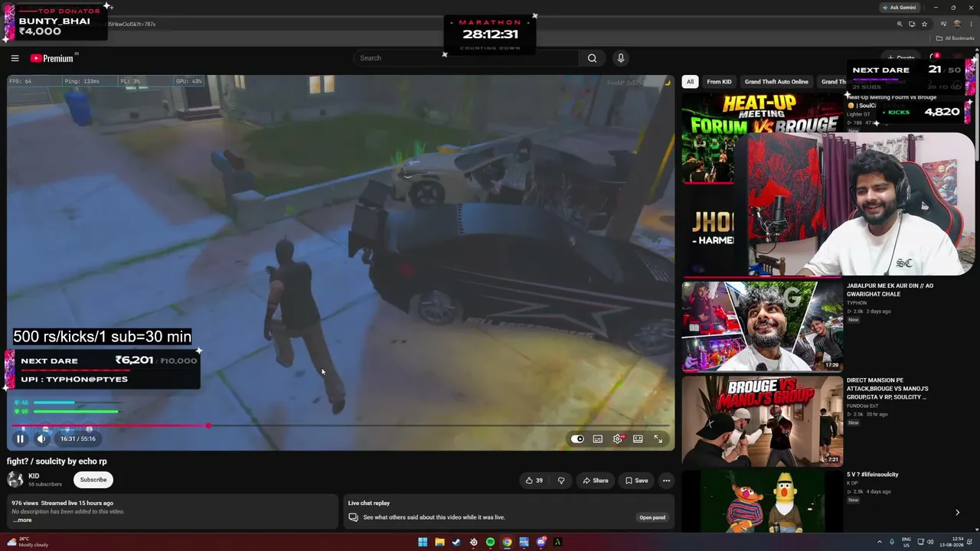The width and height of the screenshot is (980, 551).
Task: Click the YouTube search magnifier button
Action: [592, 58]
